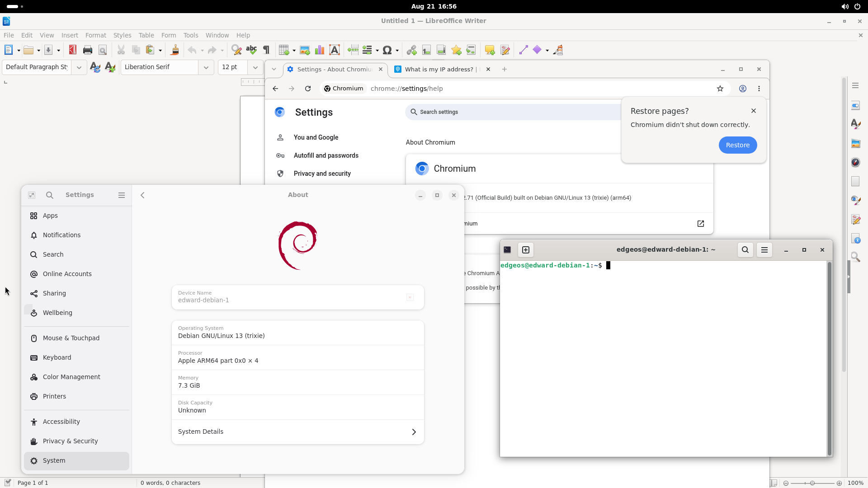This screenshot has width=868, height=488.
Task: Click Insert Text Box icon
Action: pos(335,50)
